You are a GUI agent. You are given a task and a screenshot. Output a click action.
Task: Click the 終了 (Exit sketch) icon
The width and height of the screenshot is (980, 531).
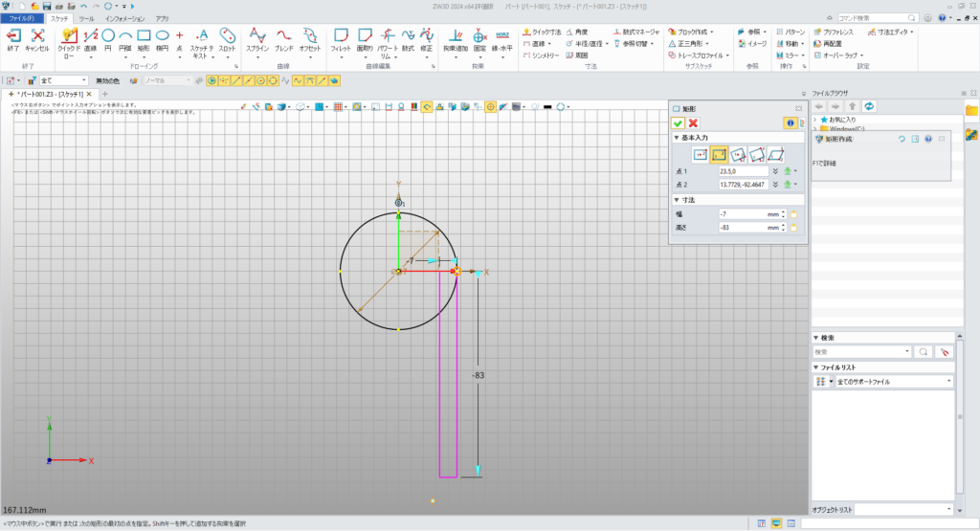tap(13, 37)
